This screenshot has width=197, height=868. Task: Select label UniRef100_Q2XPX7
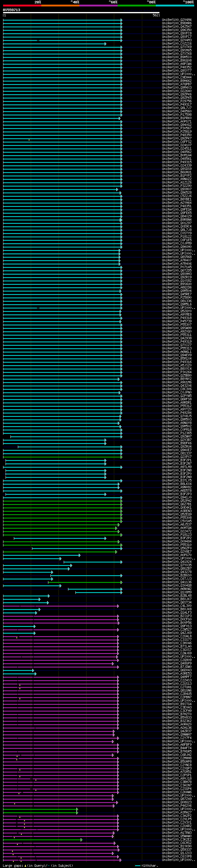click(177, 457)
